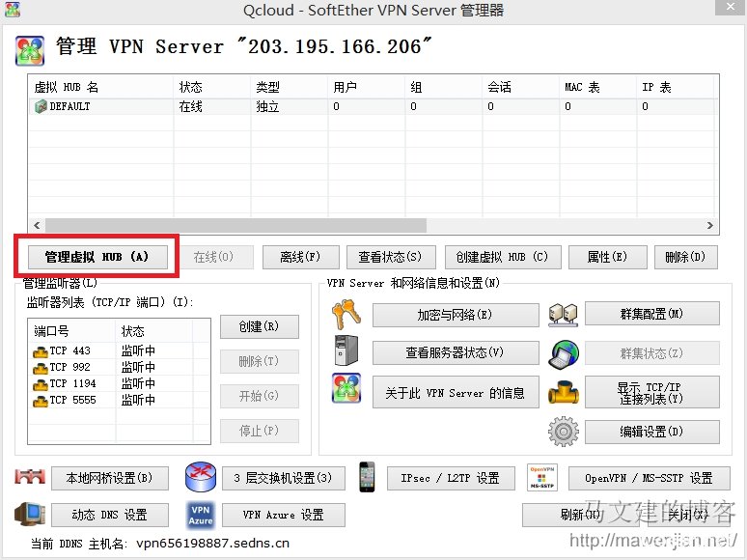The width and height of the screenshot is (747, 560).
Task: Click the red bridge icon for local bridge
Action: tap(30, 476)
